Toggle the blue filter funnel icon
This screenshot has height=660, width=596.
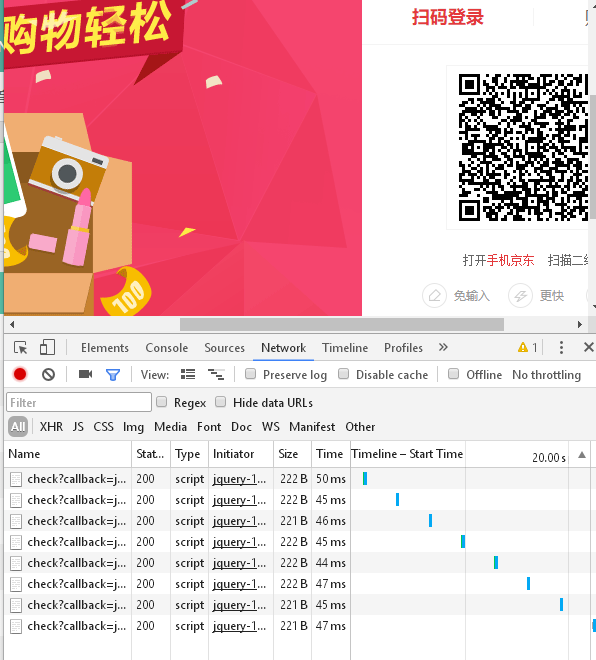[x=113, y=374]
